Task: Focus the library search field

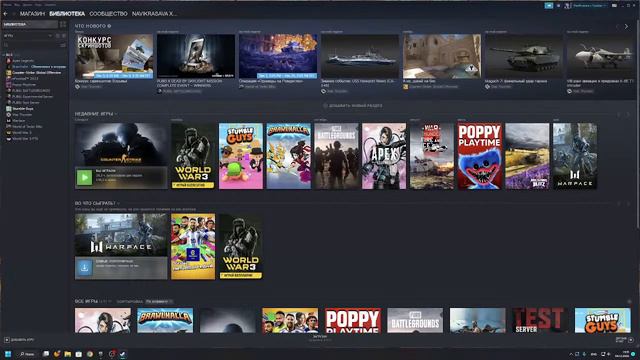Action: (x=31, y=45)
